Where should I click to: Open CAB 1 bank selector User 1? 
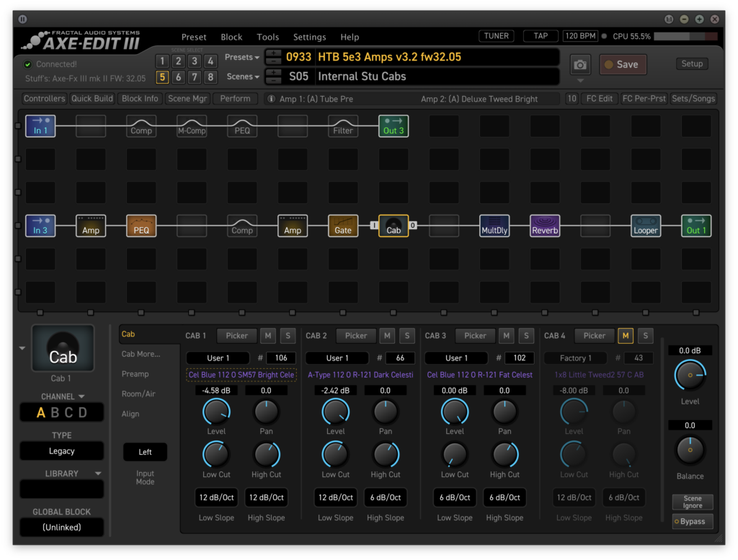click(218, 358)
